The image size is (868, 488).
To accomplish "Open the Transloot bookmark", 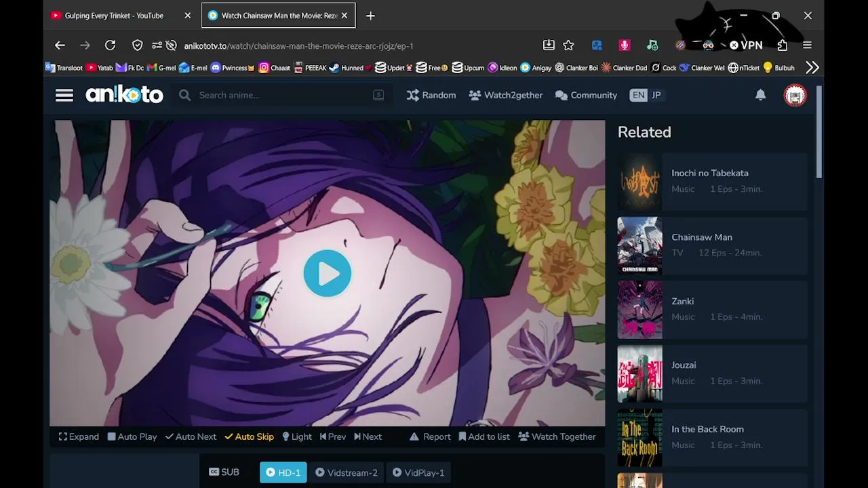I will (x=64, y=68).
